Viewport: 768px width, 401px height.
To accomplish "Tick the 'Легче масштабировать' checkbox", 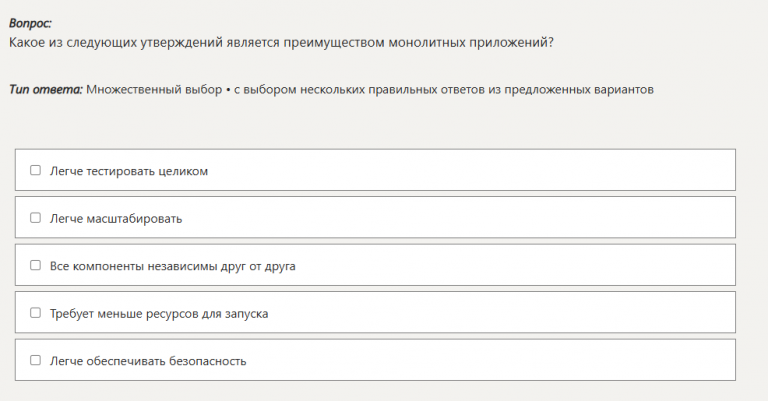I will (x=35, y=217).
